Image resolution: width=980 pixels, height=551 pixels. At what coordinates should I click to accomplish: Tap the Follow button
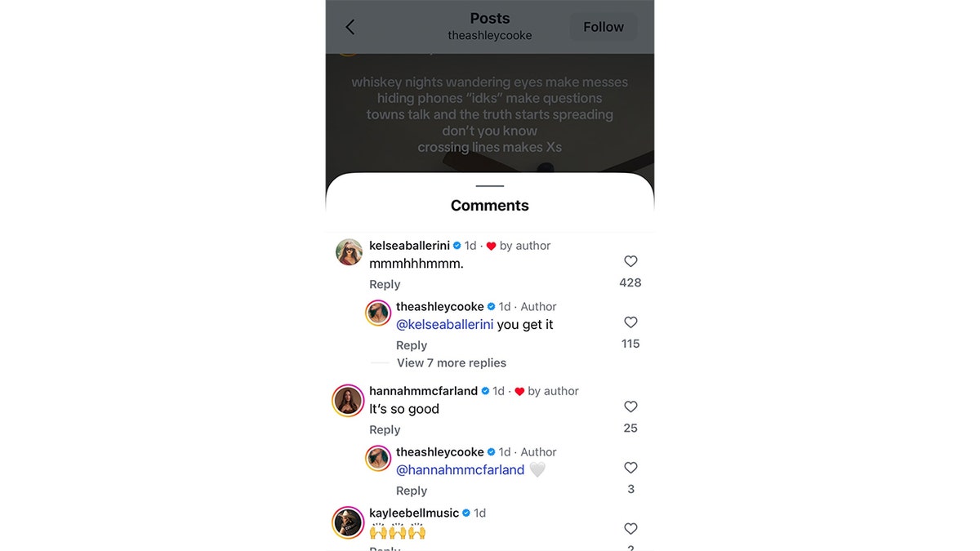click(x=603, y=26)
